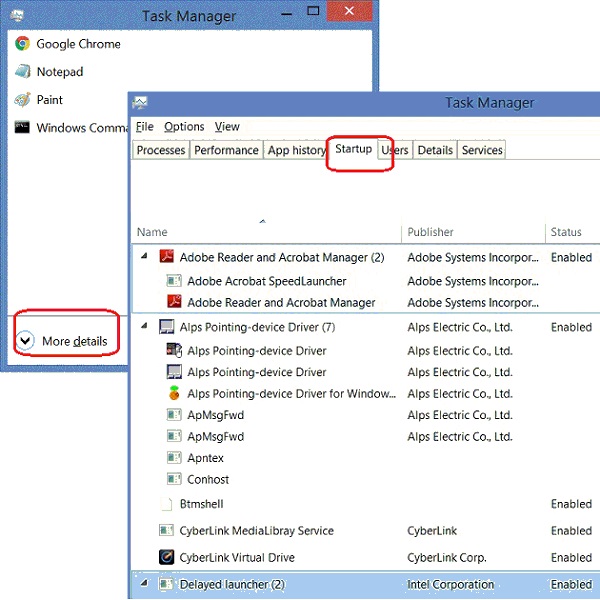The height and width of the screenshot is (600, 600).
Task: Sort by the Status column header
Action: click(566, 232)
